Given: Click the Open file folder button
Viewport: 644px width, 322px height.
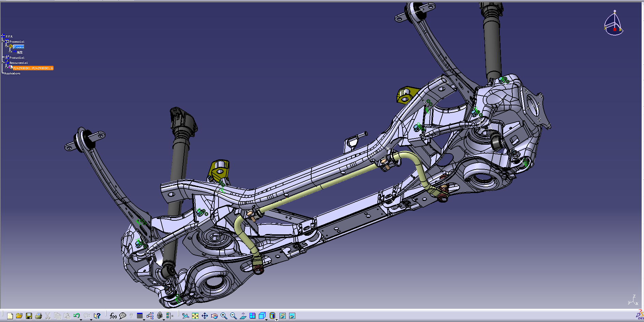Looking at the screenshot, I should tap(19, 316).
